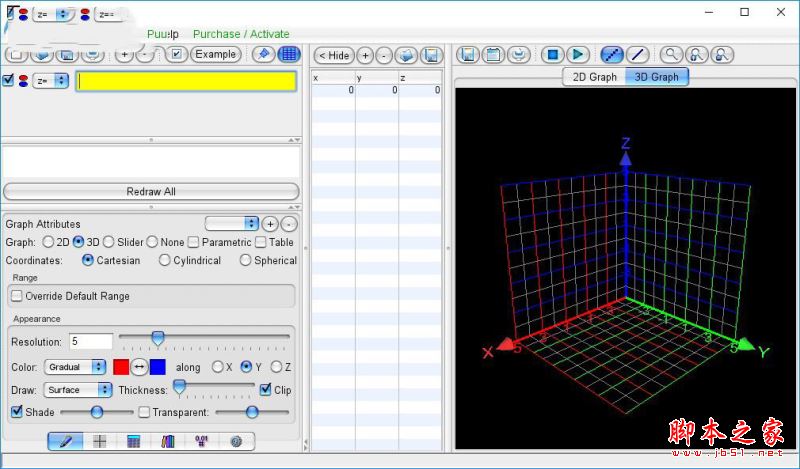Click the magnifier zoom icon above graph
800x469 pixels.
point(672,54)
